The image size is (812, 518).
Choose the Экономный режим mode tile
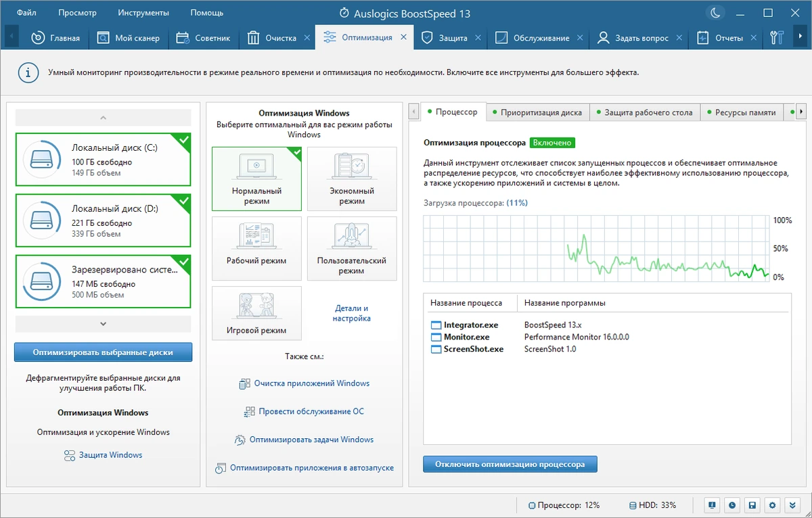352,179
